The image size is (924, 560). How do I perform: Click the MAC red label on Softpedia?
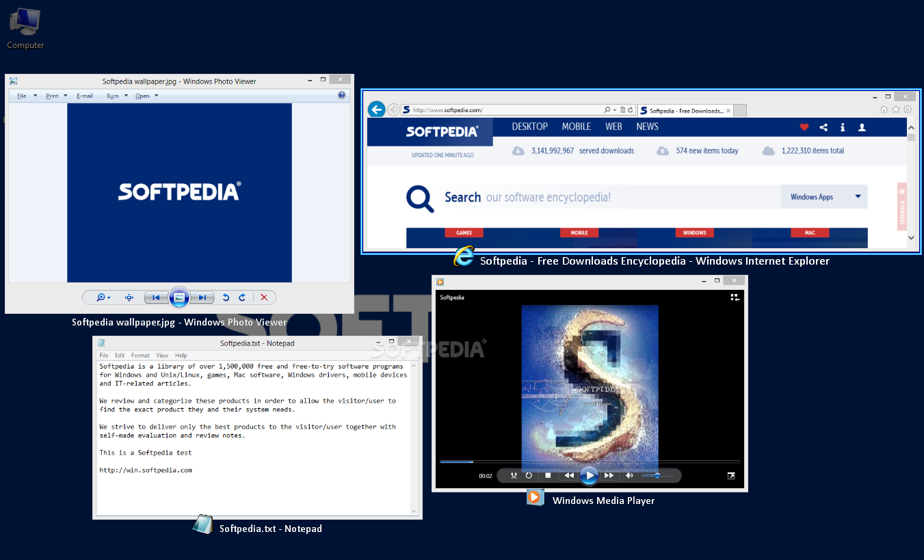pyautogui.click(x=810, y=232)
